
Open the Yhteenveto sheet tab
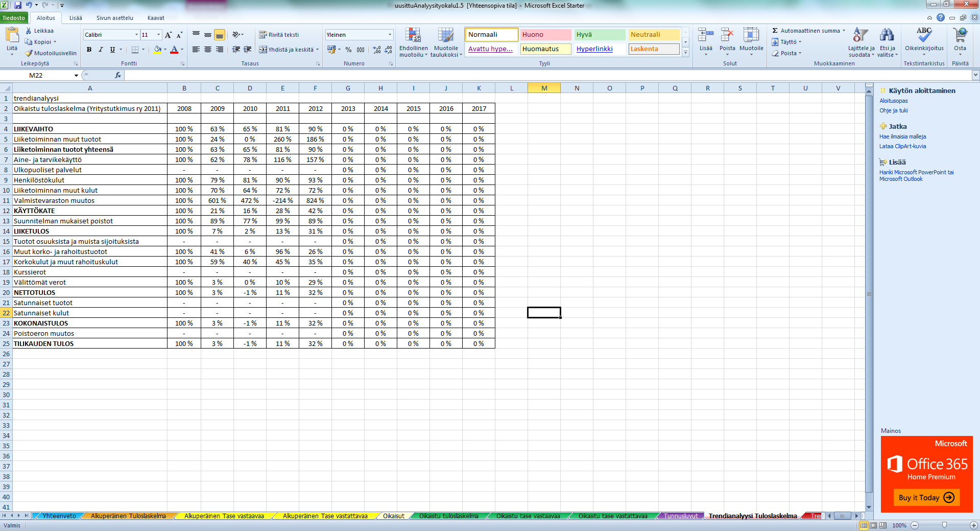point(59,516)
